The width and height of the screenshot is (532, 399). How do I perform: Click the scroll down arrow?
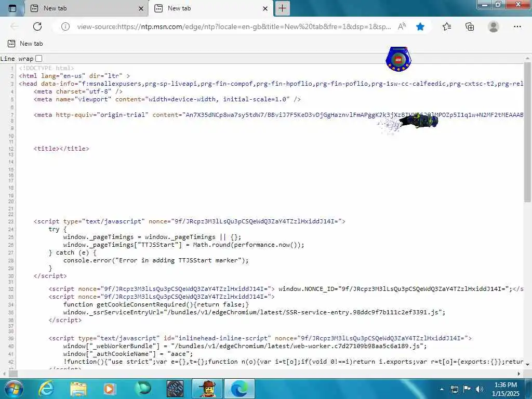click(528, 364)
